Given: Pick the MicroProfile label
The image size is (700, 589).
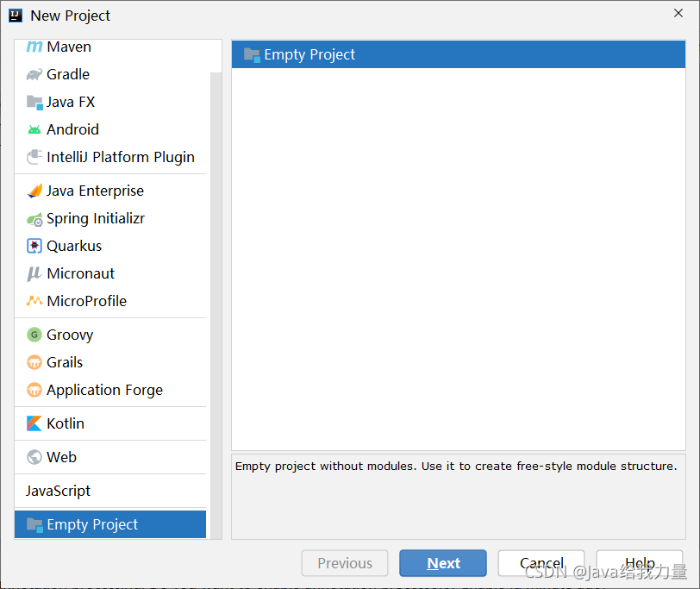Looking at the screenshot, I should (x=86, y=301).
